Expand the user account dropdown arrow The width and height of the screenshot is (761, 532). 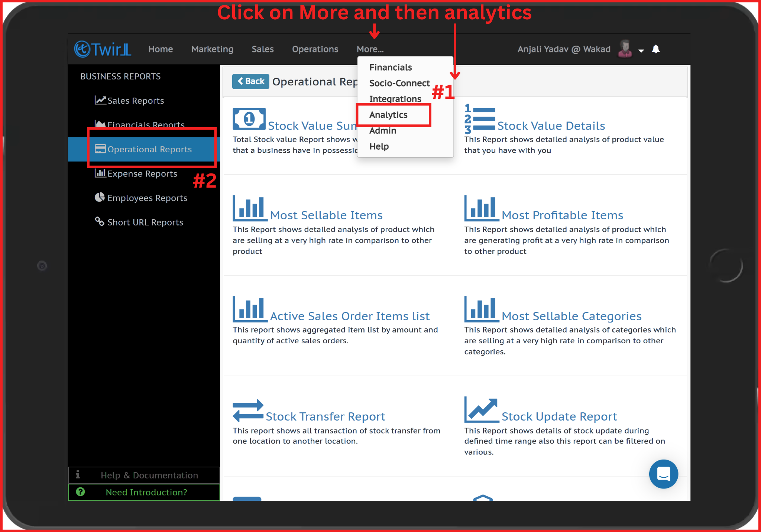click(641, 51)
